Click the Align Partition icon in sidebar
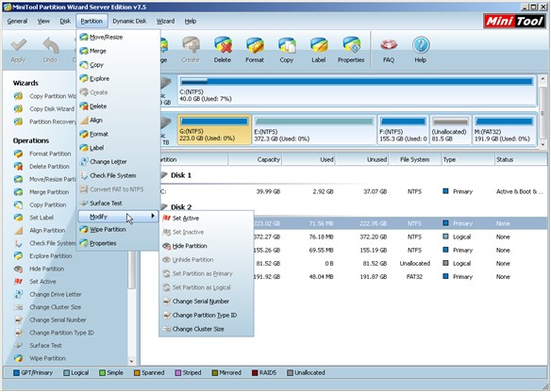This screenshot has width=551, height=392. coord(18,231)
